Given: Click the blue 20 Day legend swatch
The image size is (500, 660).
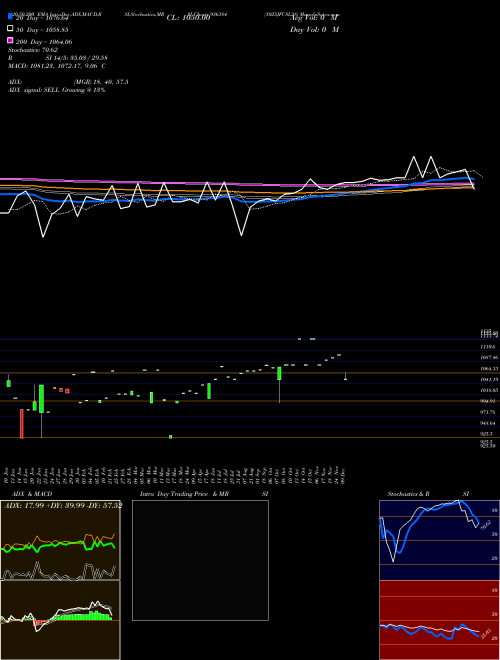Looking at the screenshot, I should [10, 17].
